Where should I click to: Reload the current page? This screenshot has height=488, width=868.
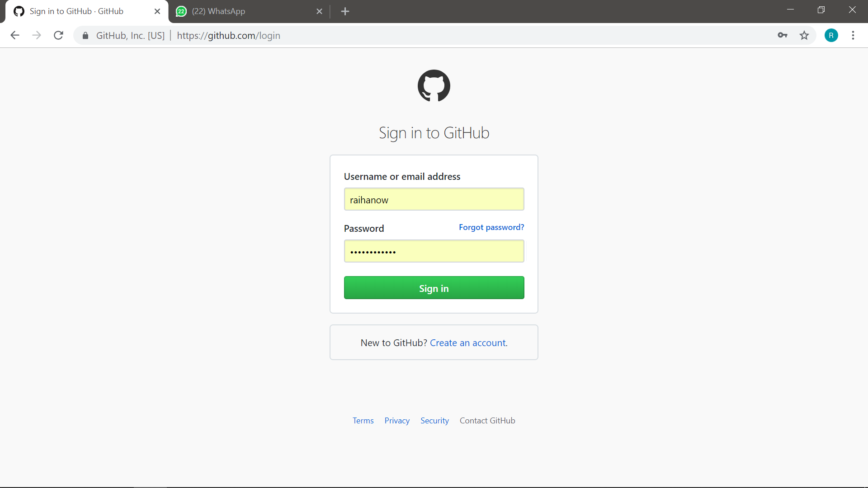tap(58, 35)
